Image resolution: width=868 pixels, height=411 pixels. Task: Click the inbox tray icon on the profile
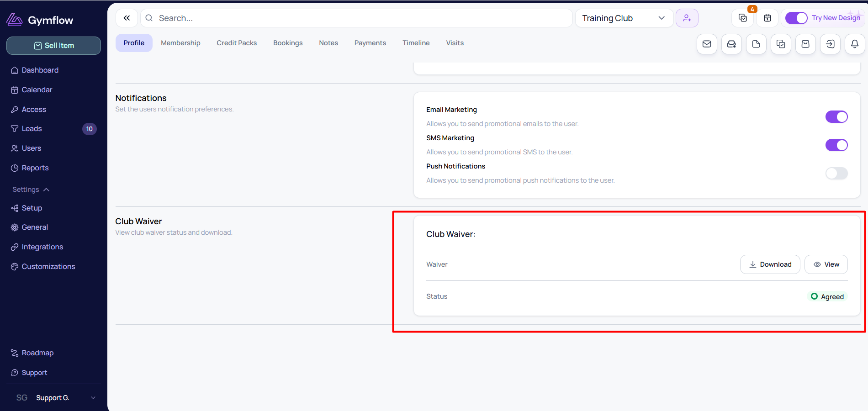tap(731, 44)
